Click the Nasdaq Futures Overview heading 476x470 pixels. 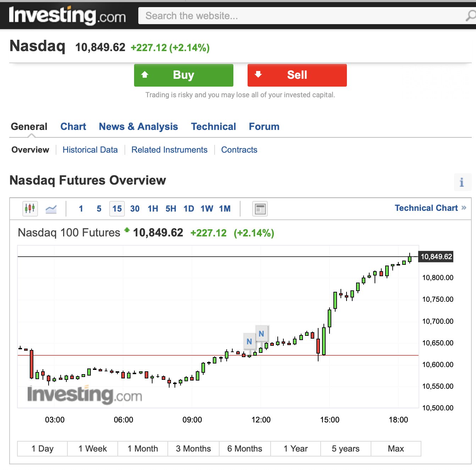coord(88,180)
